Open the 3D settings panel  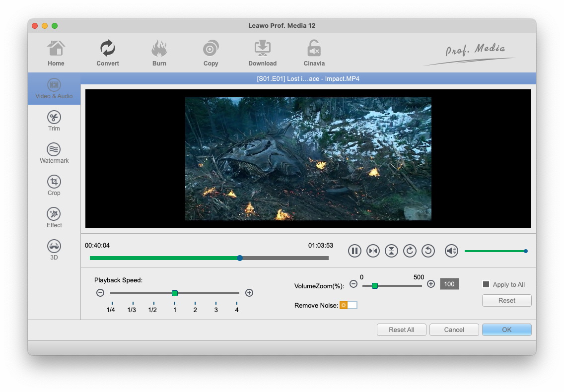coord(54,250)
